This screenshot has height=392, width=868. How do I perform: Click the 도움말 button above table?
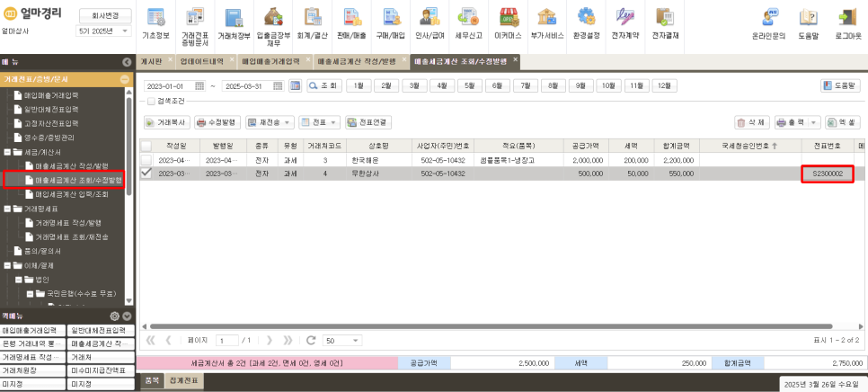click(x=841, y=85)
